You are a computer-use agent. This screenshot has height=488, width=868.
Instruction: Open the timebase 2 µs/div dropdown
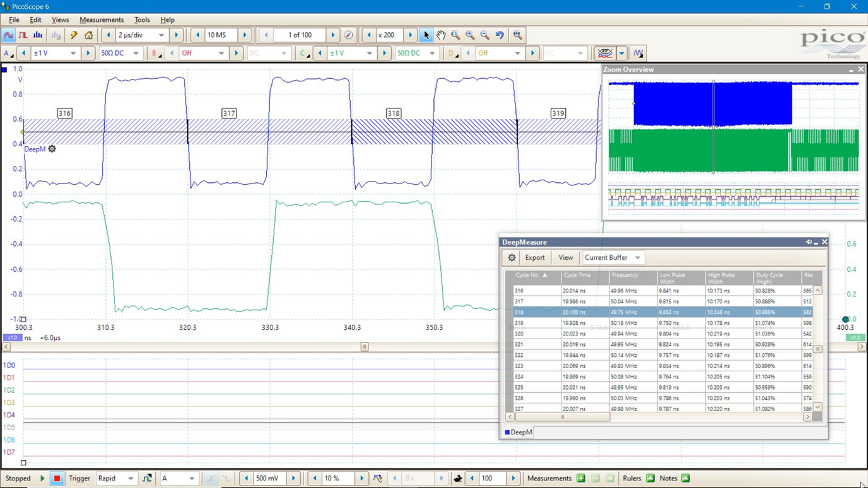click(161, 35)
